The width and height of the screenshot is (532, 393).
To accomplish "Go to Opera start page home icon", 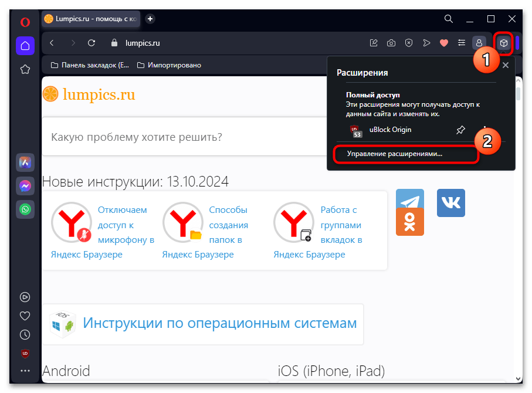I will pyautogui.click(x=25, y=46).
